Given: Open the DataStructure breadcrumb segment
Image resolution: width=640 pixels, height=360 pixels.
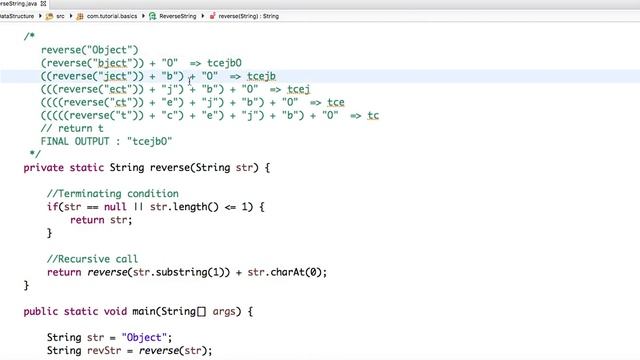Looking at the screenshot, I should 17,16.
